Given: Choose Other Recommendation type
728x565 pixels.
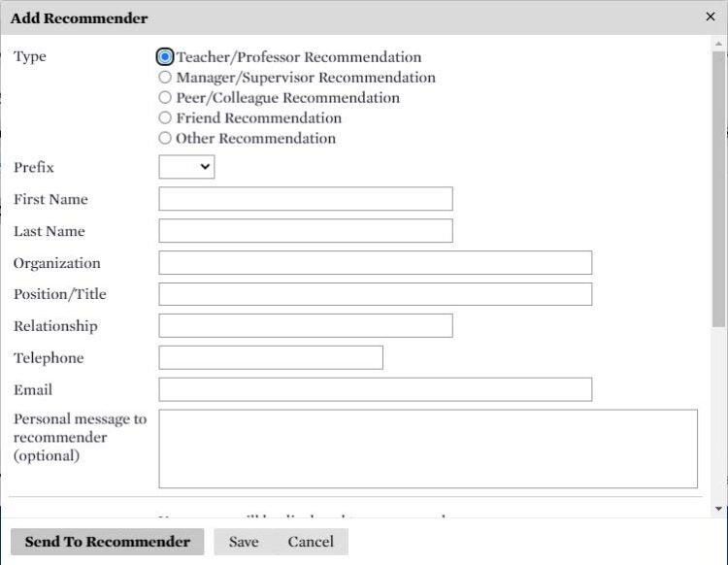Looking at the screenshot, I should click(165, 139).
